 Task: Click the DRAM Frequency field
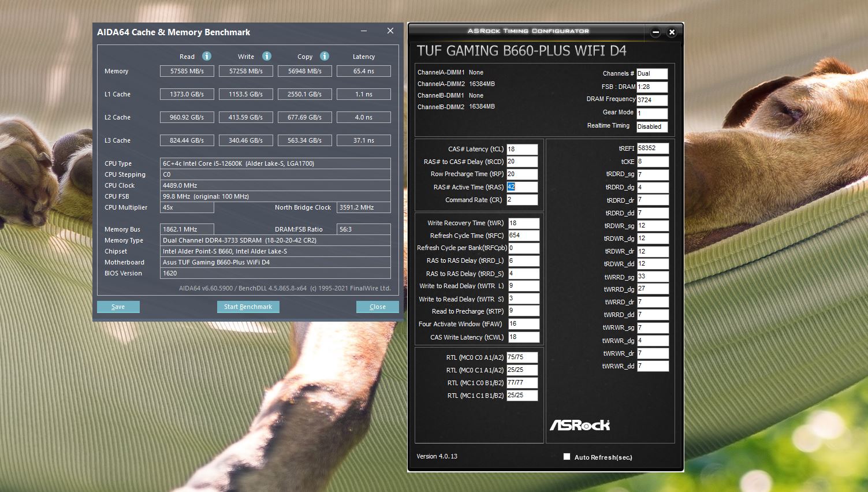[x=652, y=100]
